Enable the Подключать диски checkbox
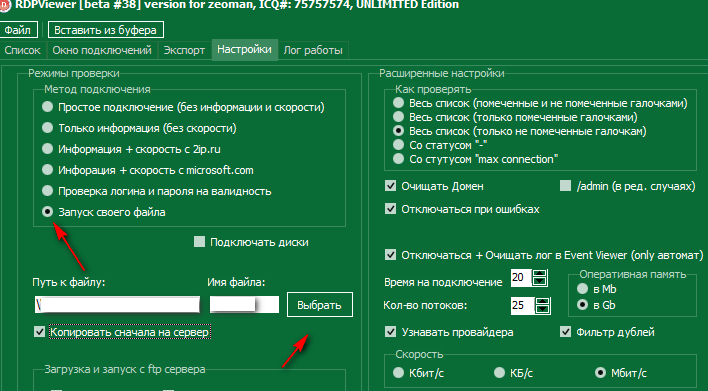 pyautogui.click(x=199, y=242)
